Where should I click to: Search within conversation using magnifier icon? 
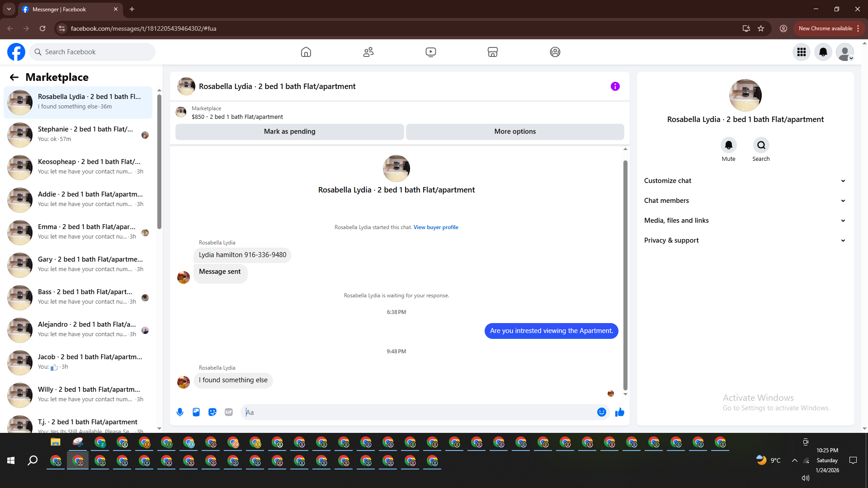(x=761, y=145)
